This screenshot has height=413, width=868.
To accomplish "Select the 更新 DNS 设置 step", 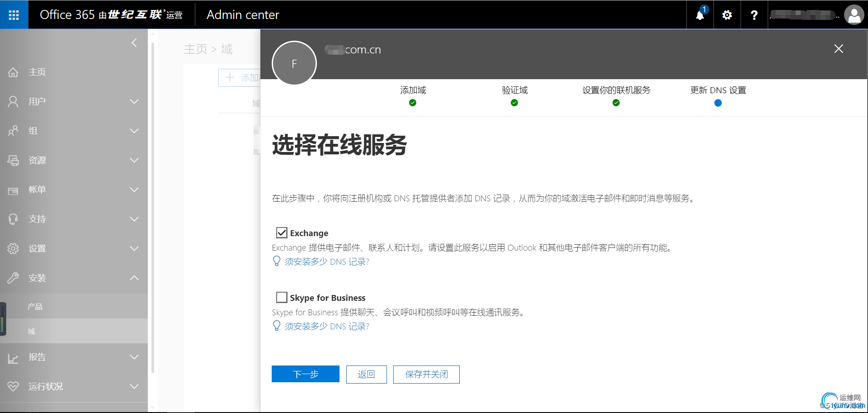I will point(718,95).
